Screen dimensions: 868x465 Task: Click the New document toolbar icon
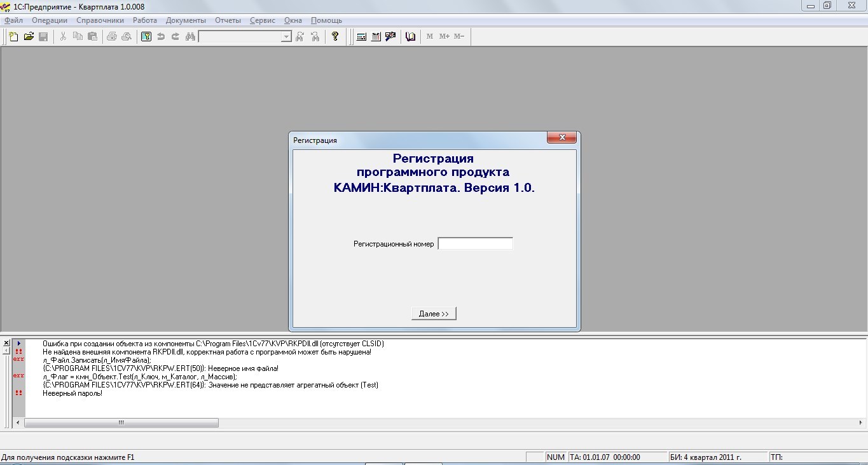coord(13,37)
